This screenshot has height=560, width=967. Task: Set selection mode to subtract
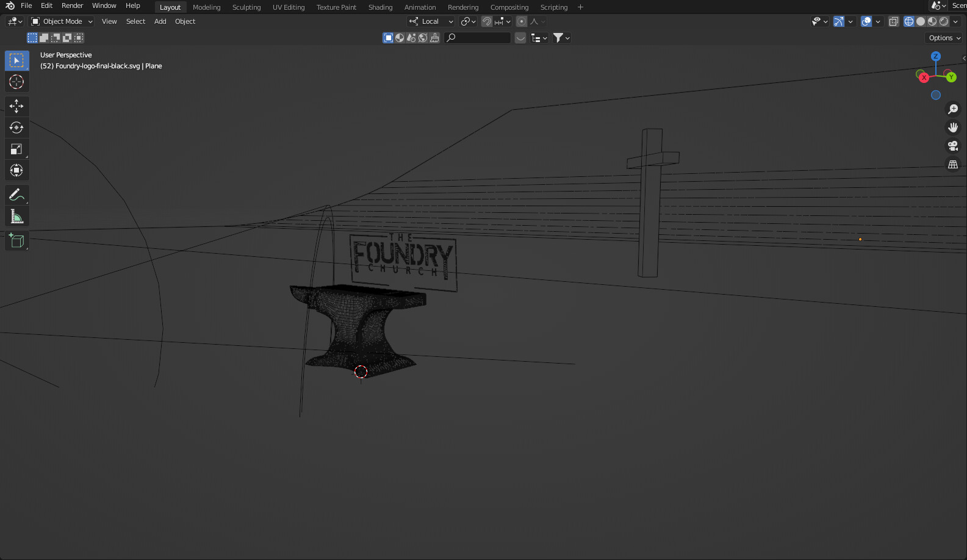pos(56,38)
